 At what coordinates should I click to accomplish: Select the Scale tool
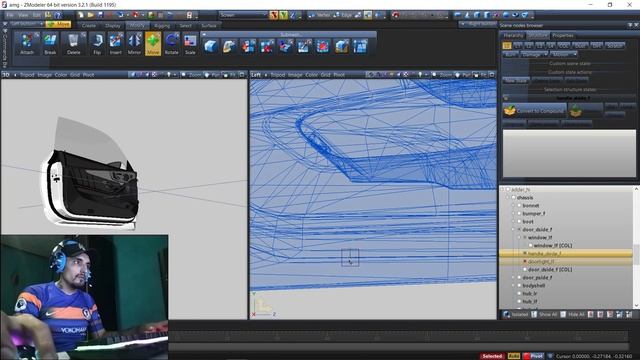[x=190, y=44]
